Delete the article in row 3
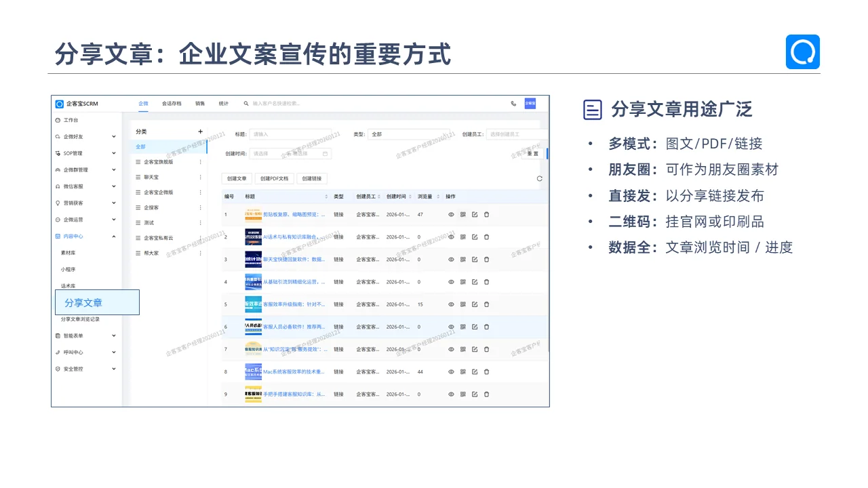The width and height of the screenshot is (868, 488). (486, 260)
